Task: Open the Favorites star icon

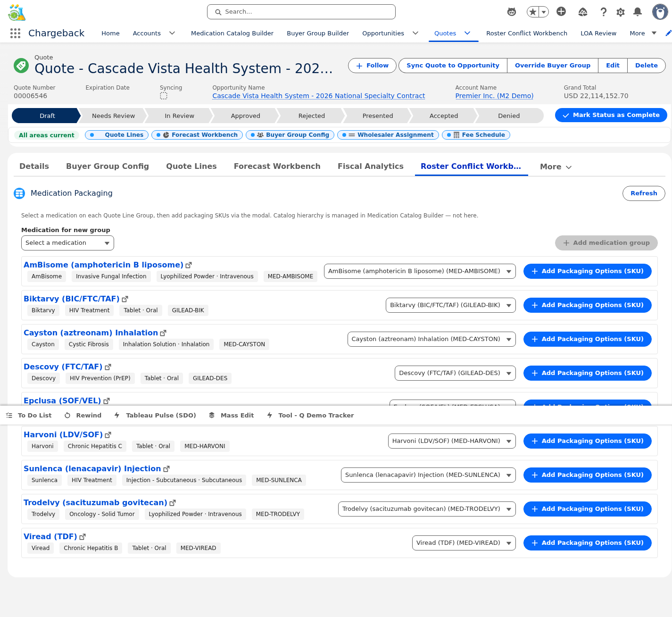Action: [x=533, y=12]
